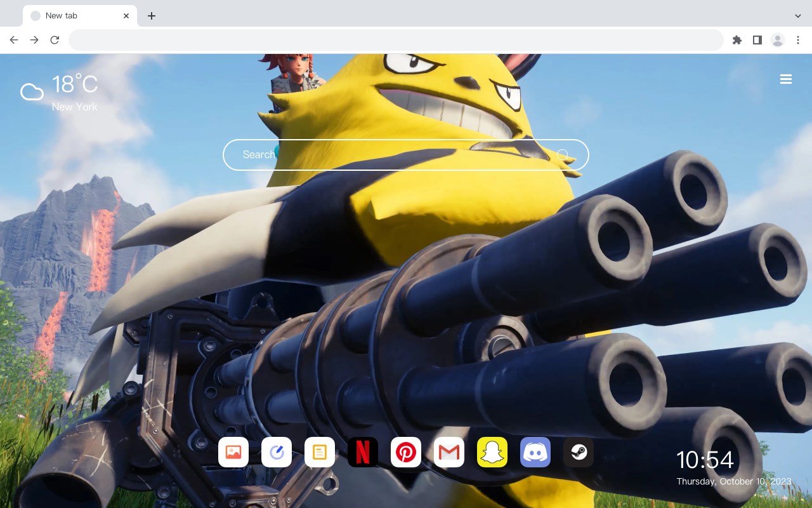Screen dimensions: 812x508
Task: Expand the tab search dropdown arrow
Action: click(x=798, y=16)
